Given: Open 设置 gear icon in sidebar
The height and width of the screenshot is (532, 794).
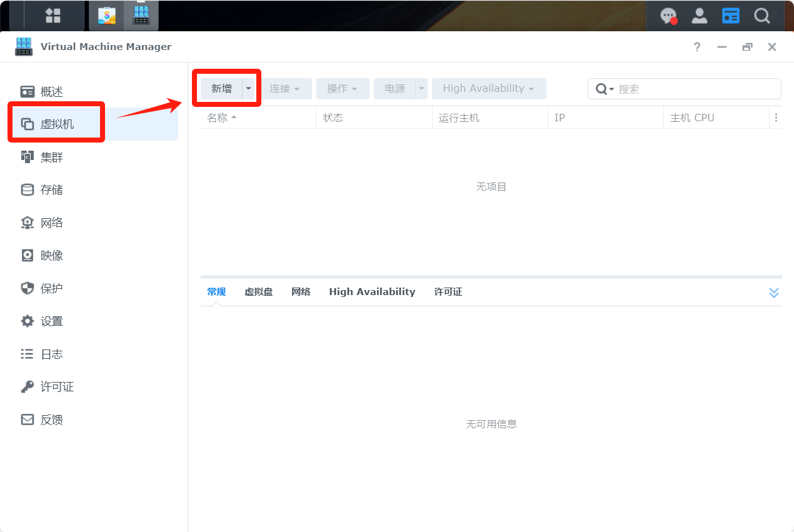Looking at the screenshot, I should coord(28,321).
